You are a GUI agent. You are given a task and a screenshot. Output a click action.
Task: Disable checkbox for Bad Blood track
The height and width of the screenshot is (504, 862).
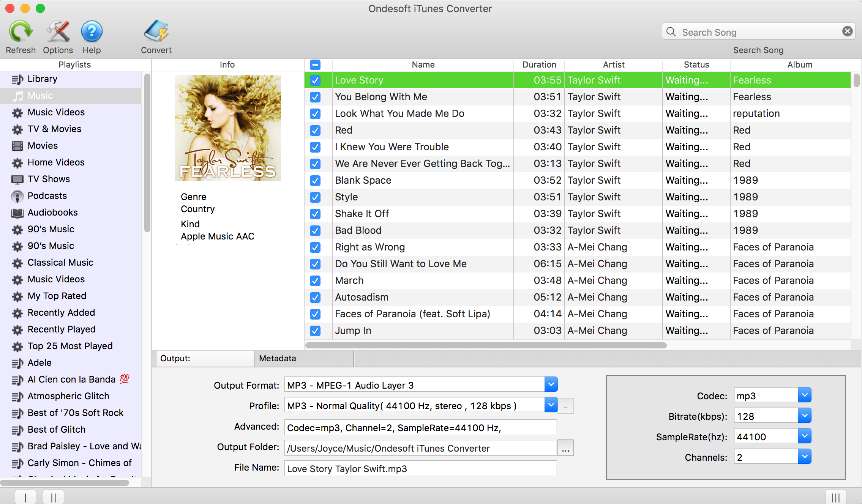(x=315, y=230)
